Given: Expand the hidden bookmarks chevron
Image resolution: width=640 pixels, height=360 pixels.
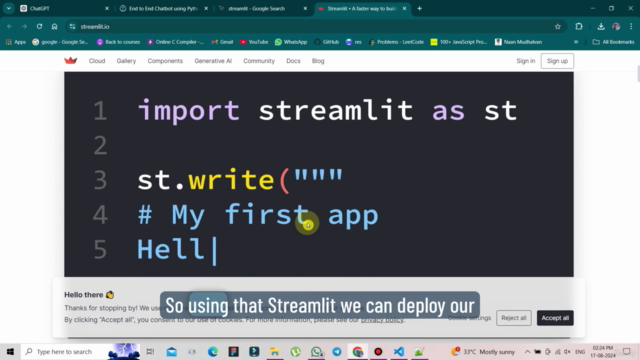Looking at the screenshot, I should pos(576,42).
